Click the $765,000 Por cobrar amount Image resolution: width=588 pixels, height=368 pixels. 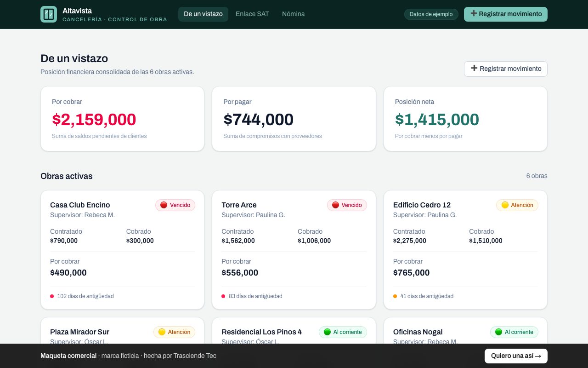(412, 273)
